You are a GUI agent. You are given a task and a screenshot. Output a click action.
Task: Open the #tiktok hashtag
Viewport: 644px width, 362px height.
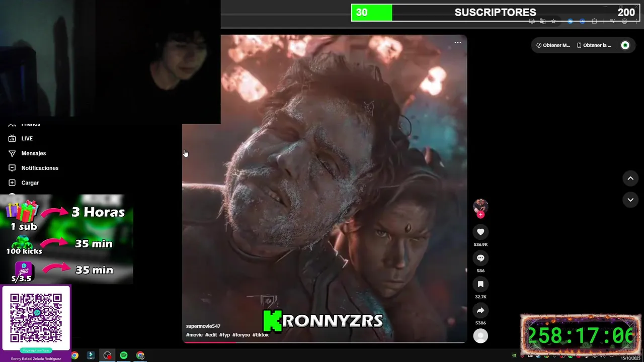pyautogui.click(x=261, y=335)
